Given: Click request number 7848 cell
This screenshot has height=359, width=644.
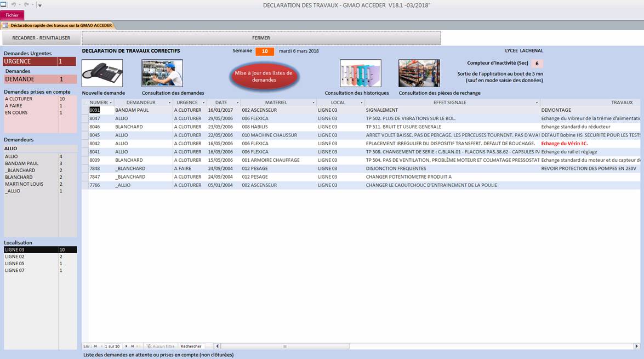Looking at the screenshot, I should click(x=101, y=168).
